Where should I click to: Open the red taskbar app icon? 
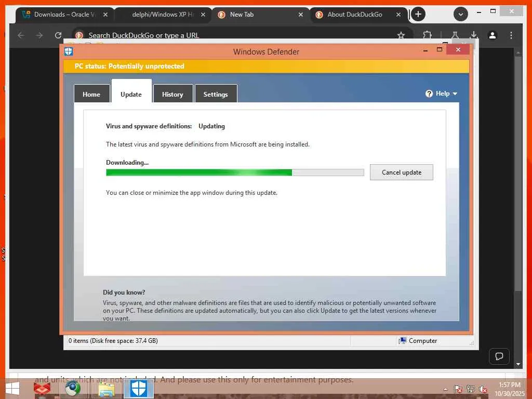click(x=42, y=389)
